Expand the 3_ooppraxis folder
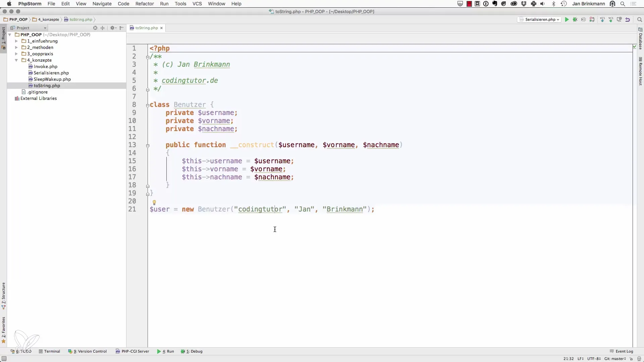Viewport: 644px width, 362px height. pos(16,54)
